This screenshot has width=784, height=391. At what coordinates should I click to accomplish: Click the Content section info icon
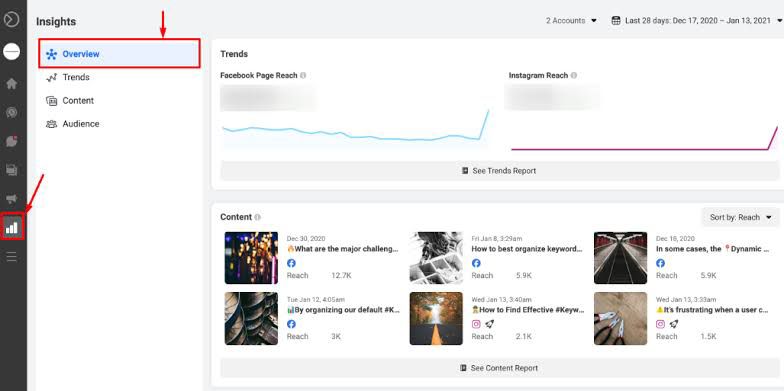coord(258,218)
